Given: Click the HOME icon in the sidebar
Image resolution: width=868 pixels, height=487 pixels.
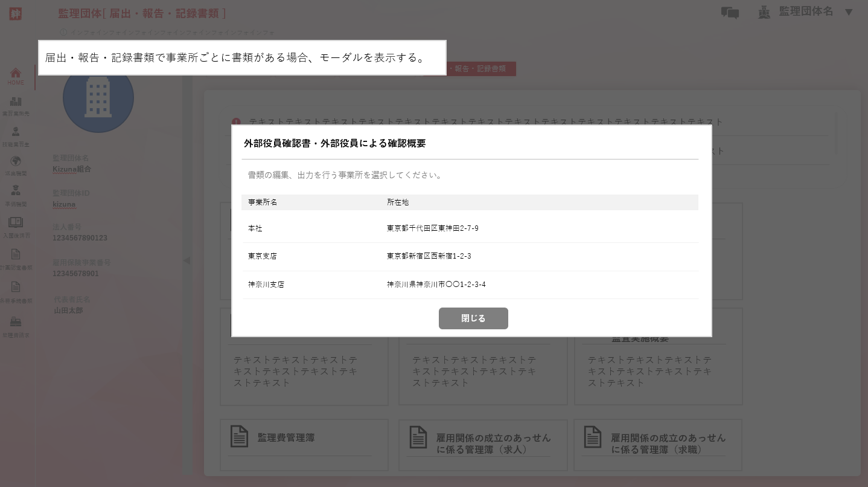Looking at the screenshot, I should click(x=16, y=76).
